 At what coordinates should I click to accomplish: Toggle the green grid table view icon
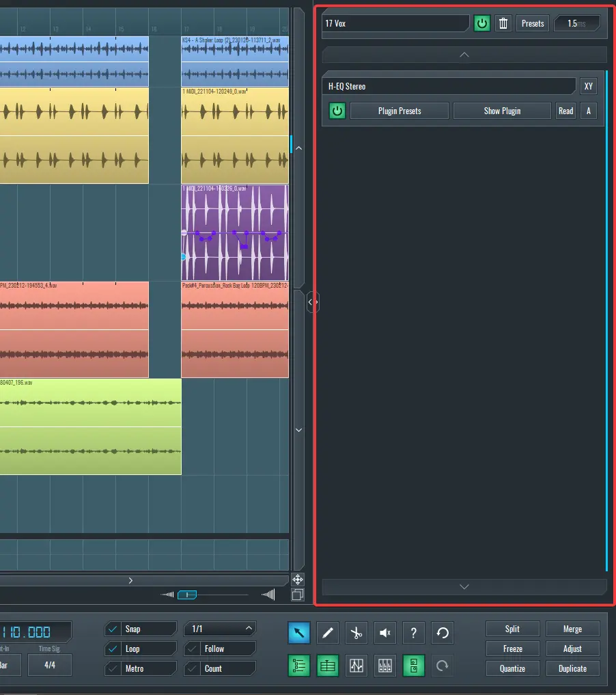click(x=328, y=666)
